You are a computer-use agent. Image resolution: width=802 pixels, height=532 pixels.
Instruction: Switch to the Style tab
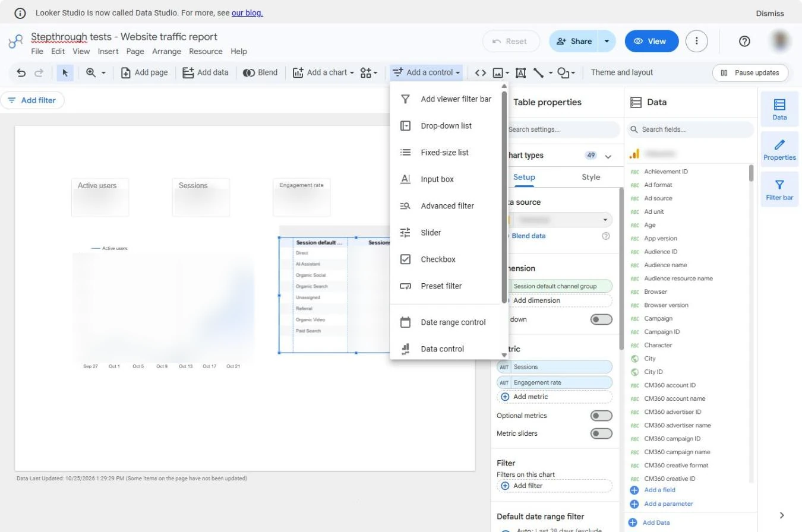(591, 178)
